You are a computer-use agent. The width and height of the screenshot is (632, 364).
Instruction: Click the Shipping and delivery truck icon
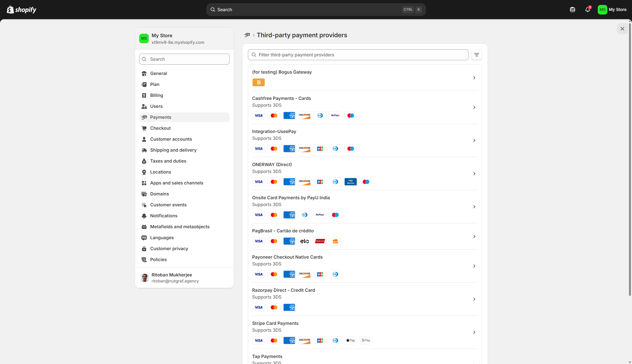[x=144, y=150]
